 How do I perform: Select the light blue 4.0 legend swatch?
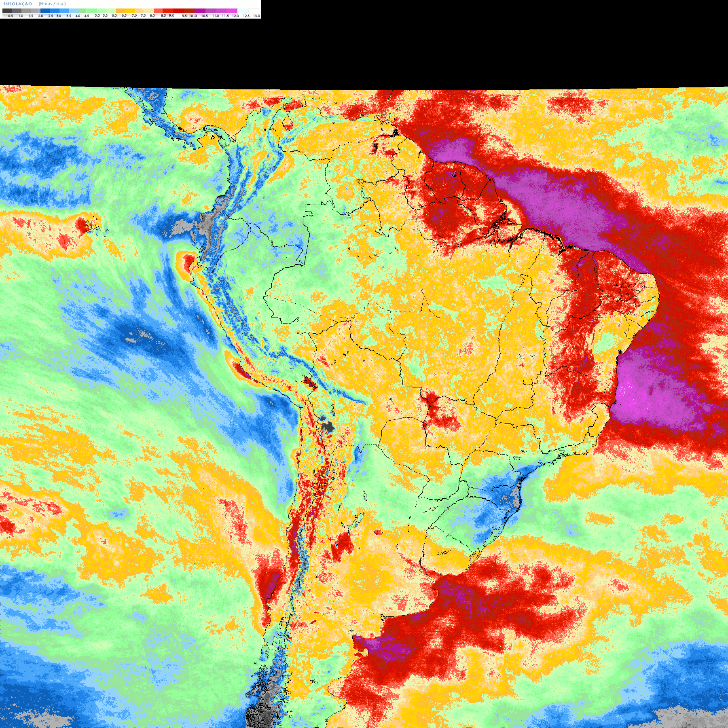[74, 11]
